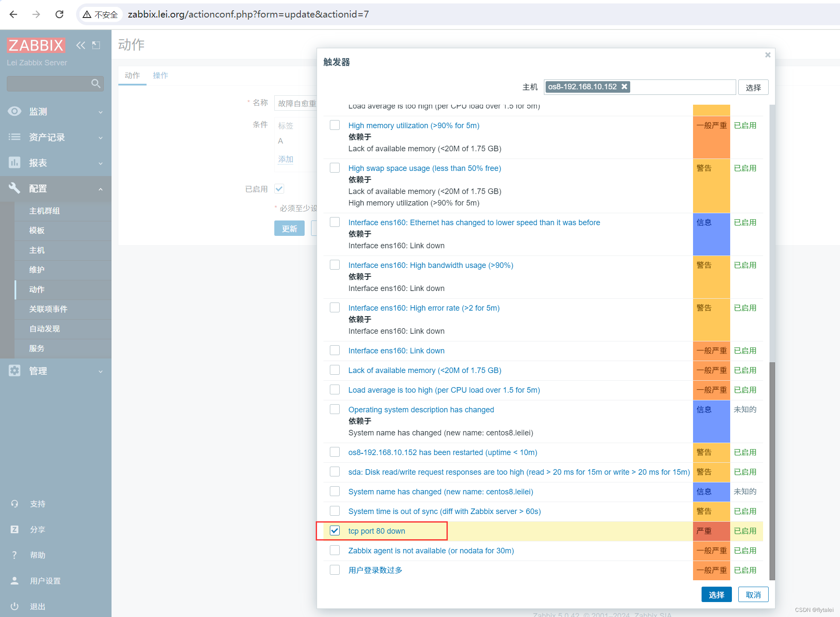Click the insecure site warning icon
840x617 pixels.
pyautogui.click(x=87, y=15)
